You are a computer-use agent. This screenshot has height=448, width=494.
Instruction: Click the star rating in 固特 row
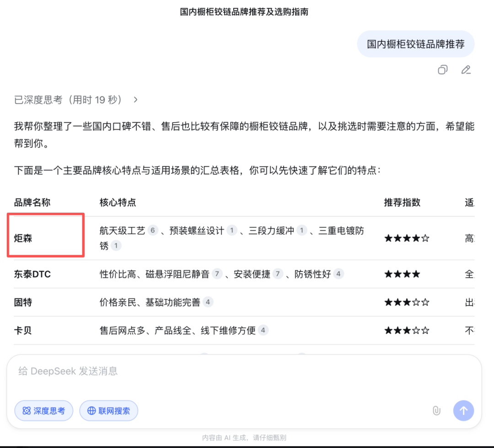click(407, 303)
